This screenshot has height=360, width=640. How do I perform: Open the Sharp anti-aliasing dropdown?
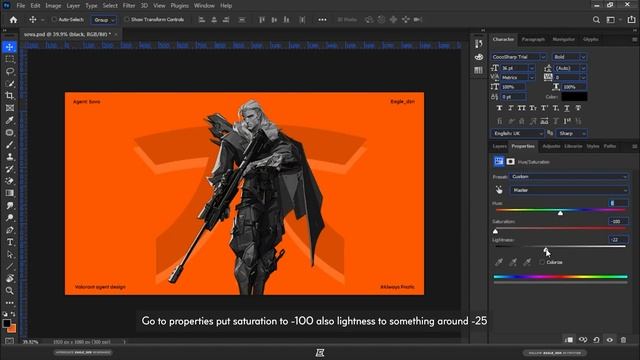571,133
